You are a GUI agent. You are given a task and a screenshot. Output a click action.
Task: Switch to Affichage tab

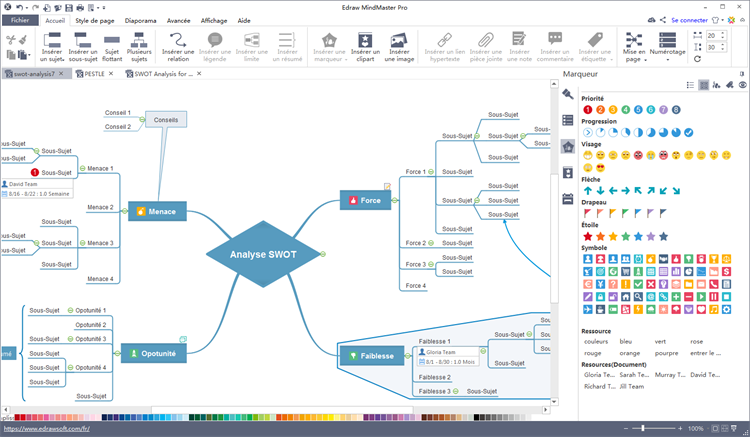coord(214,21)
